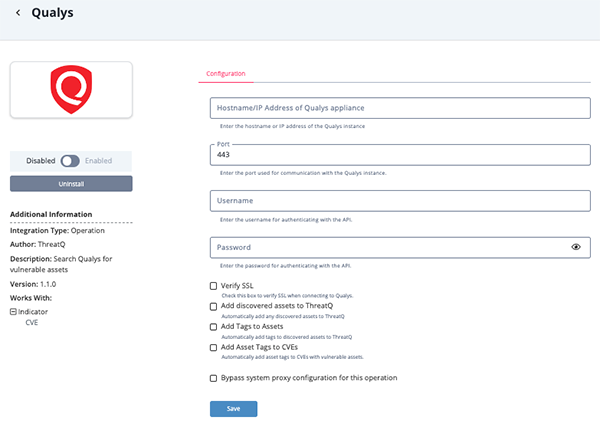Image resolution: width=600 pixels, height=427 pixels.
Task: Click hint 'Check this box to verify SSL'
Action: 287,295
